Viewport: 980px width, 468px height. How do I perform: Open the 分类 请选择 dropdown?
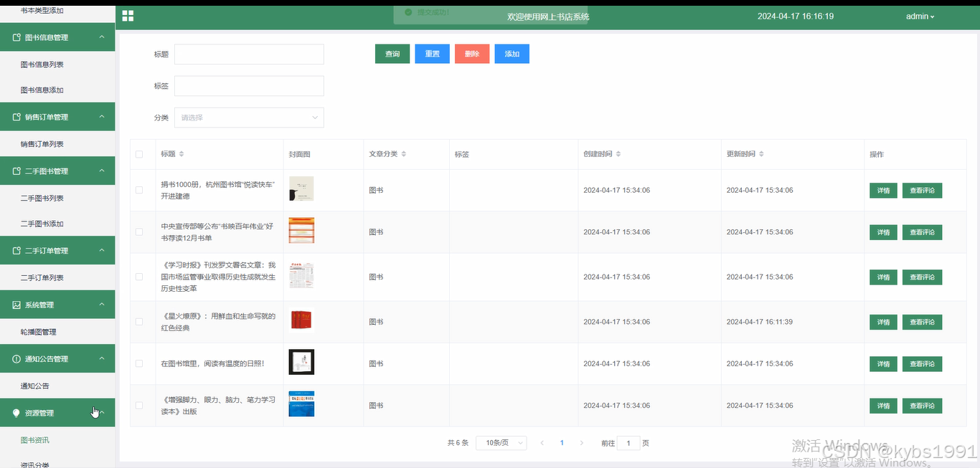click(249, 118)
